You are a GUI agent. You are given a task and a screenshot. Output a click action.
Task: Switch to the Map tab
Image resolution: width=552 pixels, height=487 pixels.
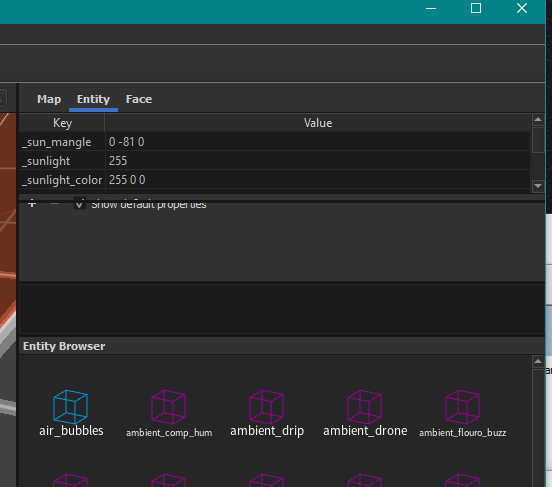49,99
